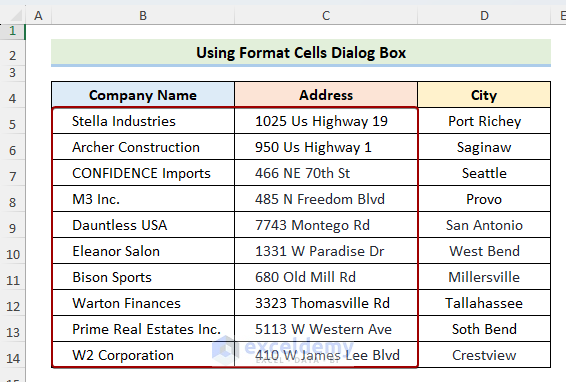Image resolution: width=566 pixels, height=382 pixels.
Task: Click the City header cell
Action: click(484, 95)
